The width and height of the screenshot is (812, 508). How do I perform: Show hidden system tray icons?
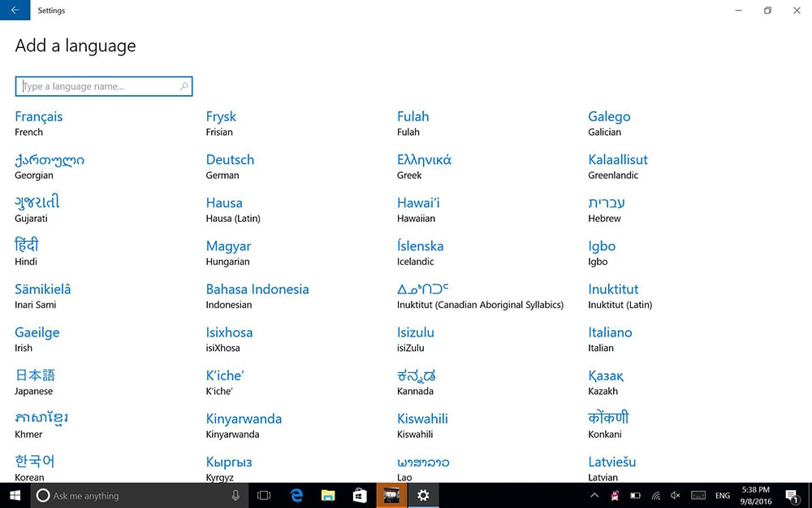[x=594, y=495]
